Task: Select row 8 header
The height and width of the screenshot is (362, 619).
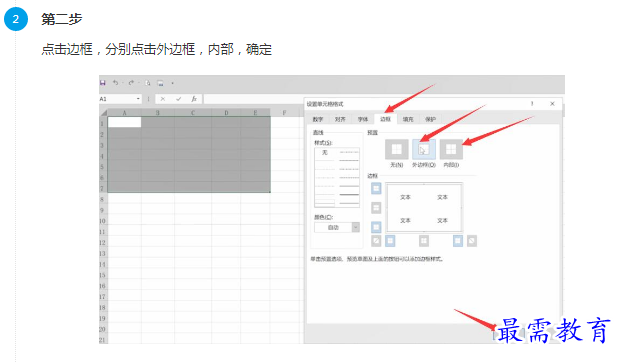Action: [x=103, y=199]
